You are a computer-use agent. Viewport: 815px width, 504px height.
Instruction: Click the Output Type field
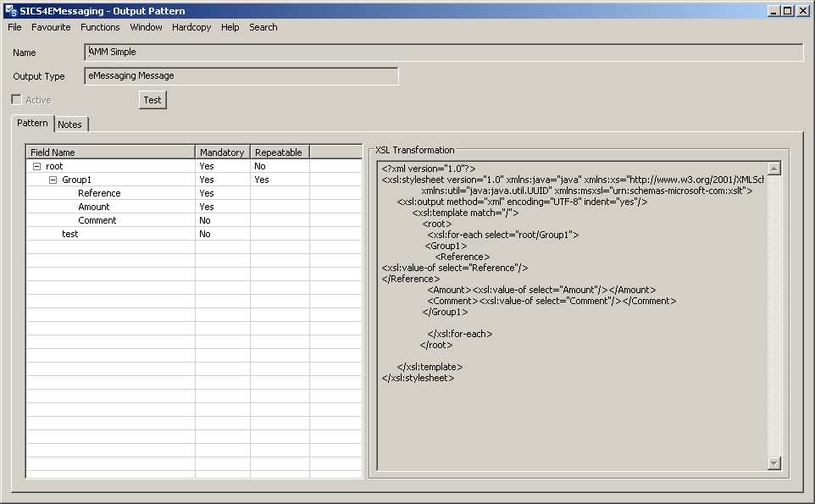[x=241, y=76]
